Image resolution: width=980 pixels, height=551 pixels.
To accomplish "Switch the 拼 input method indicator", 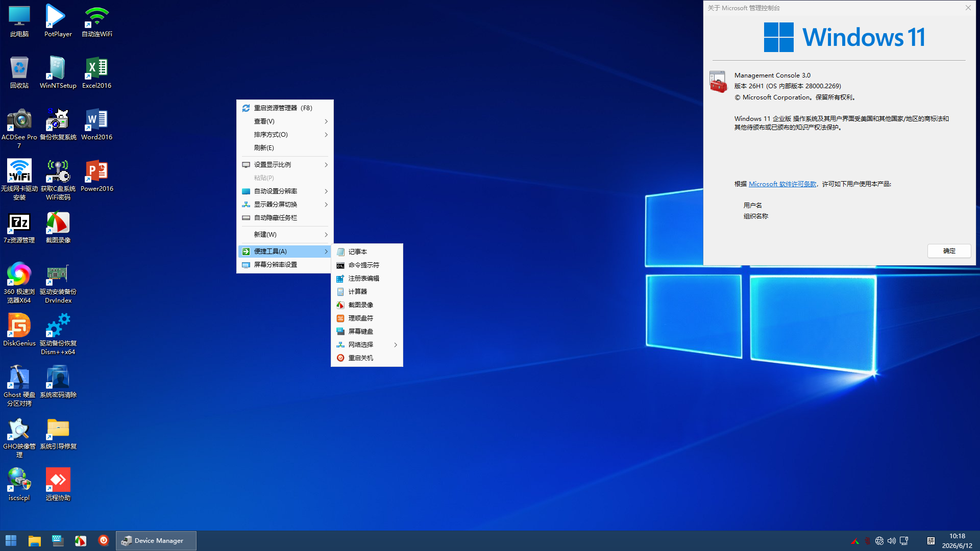I will (x=931, y=541).
